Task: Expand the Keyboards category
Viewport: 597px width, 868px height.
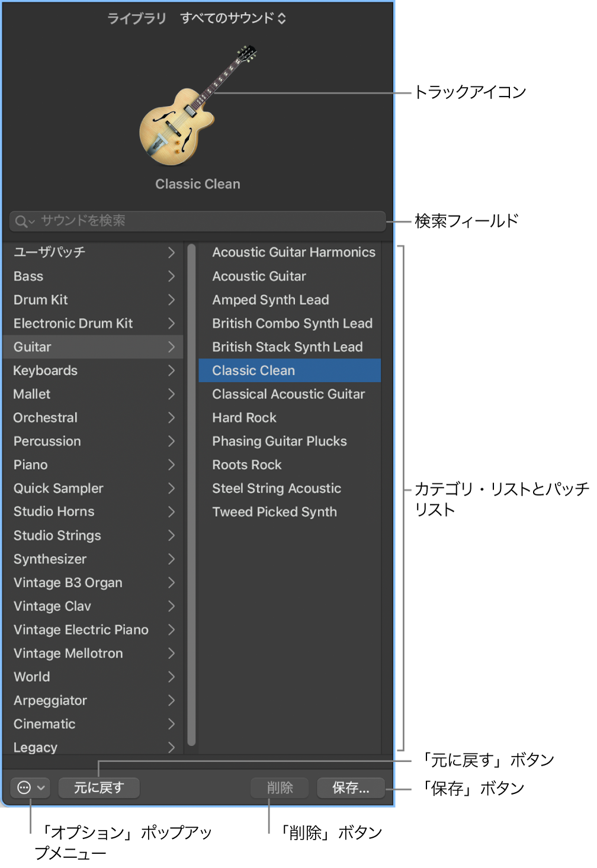Action: click(171, 371)
